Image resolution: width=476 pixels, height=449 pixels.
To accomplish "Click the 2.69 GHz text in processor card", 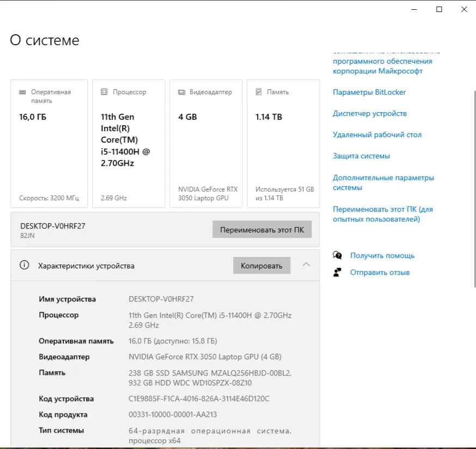I will coord(114,198).
